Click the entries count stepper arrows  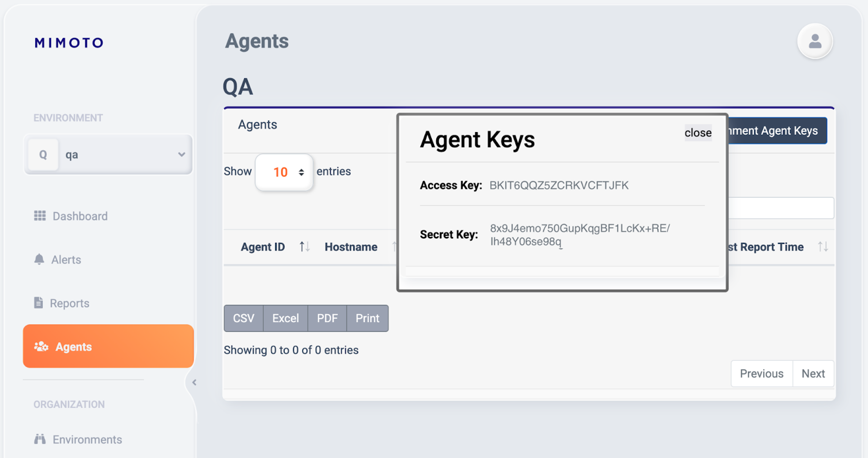coord(300,172)
